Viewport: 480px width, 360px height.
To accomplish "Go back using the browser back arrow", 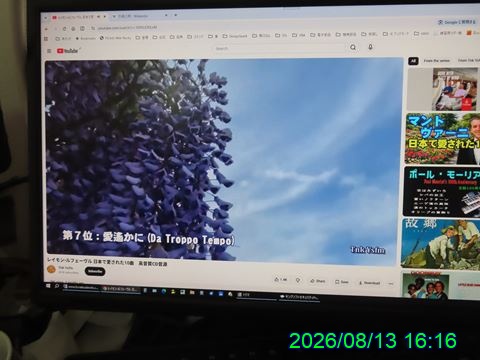I will 46,29.
